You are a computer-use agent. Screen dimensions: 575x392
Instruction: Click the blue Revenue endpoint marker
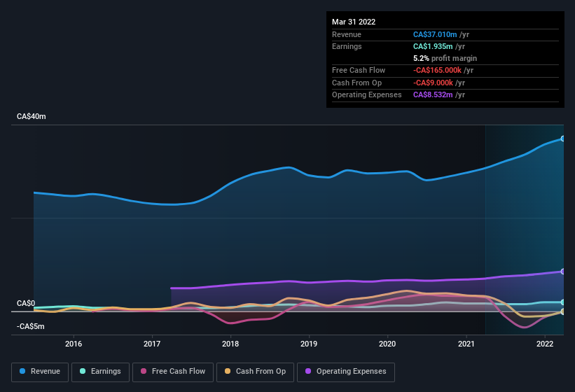[562, 139]
